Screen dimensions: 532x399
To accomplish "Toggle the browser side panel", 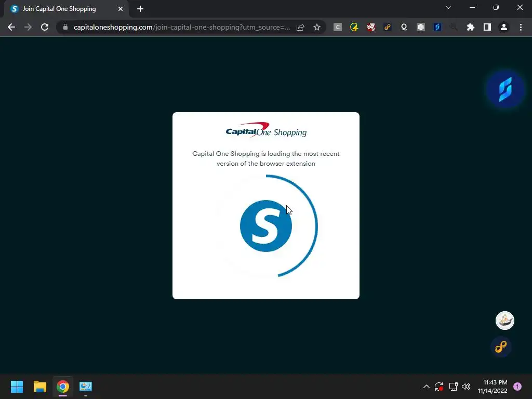I will coord(487,27).
